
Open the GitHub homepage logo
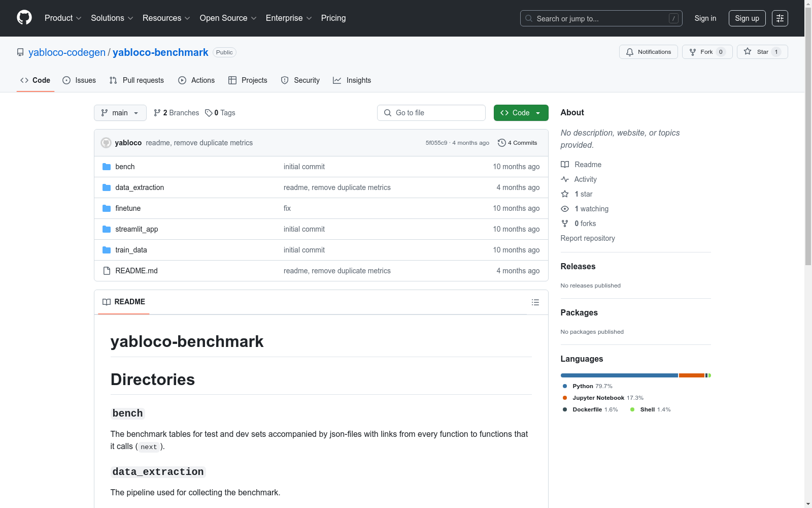pos(24,18)
